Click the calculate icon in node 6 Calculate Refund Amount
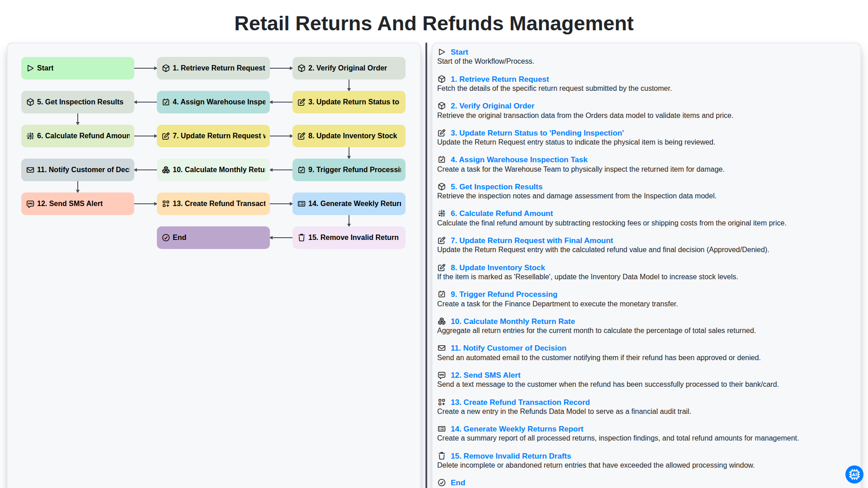The image size is (868, 488). coord(30,136)
